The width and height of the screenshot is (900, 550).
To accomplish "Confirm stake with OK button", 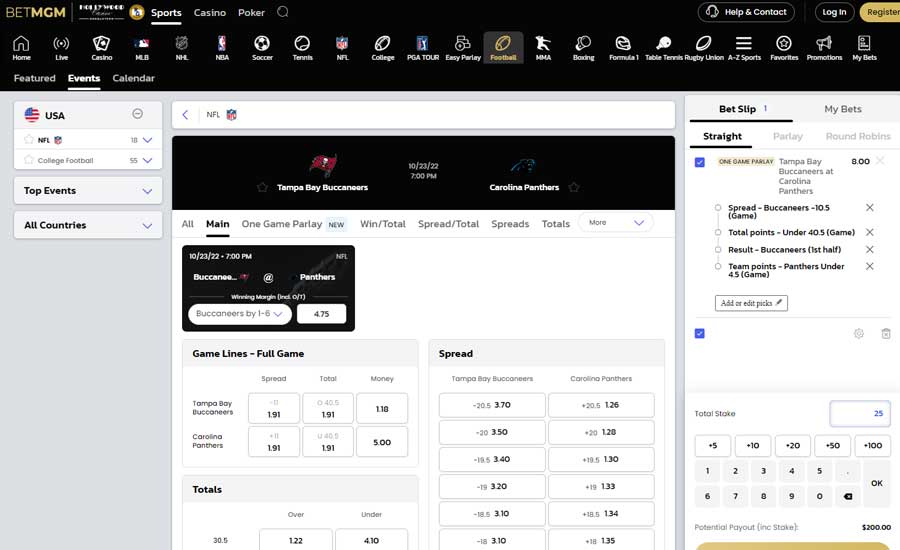I will point(876,483).
